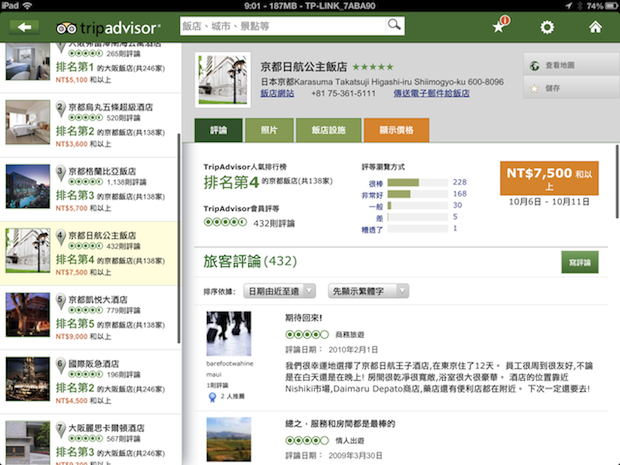
Task: Tap map pin number 6
Action: pyautogui.click(x=60, y=365)
